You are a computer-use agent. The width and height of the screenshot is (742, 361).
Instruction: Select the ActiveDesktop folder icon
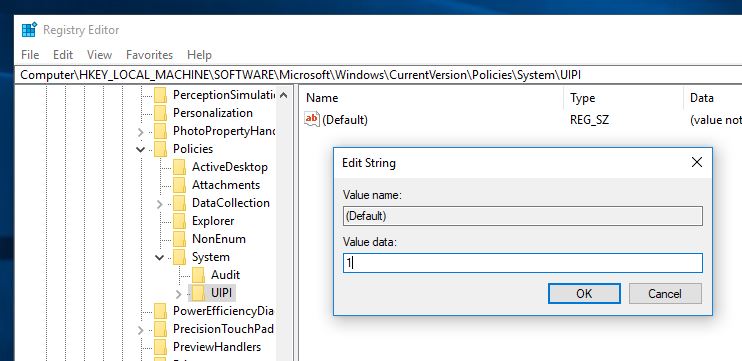pos(180,167)
